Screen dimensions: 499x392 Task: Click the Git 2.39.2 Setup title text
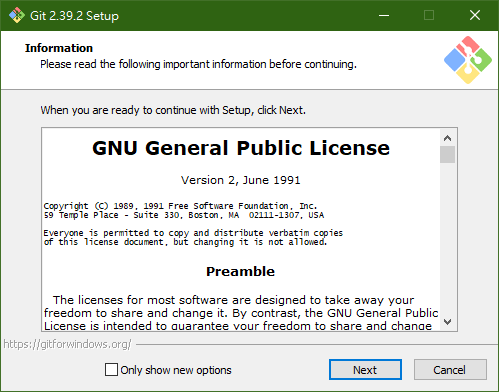(74, 16)
